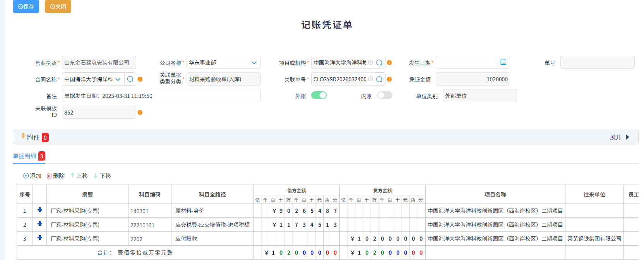Click the search icon next to 合同名称

pyautogui.click(x=130, y=79)
